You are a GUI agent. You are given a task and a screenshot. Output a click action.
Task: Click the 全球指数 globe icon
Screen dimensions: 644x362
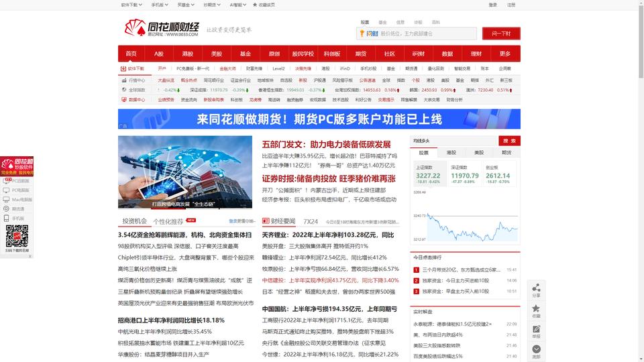pos(124,90)
